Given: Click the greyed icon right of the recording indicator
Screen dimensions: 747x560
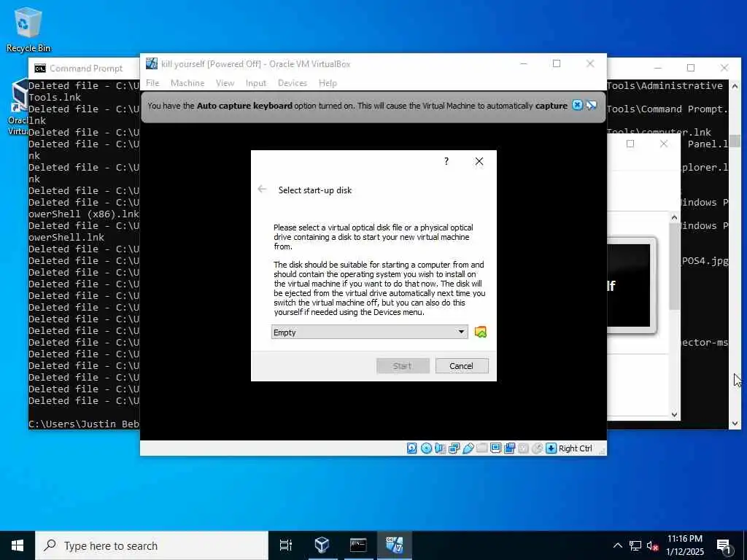Looking at the screenshot, I should tap(523, 448).
